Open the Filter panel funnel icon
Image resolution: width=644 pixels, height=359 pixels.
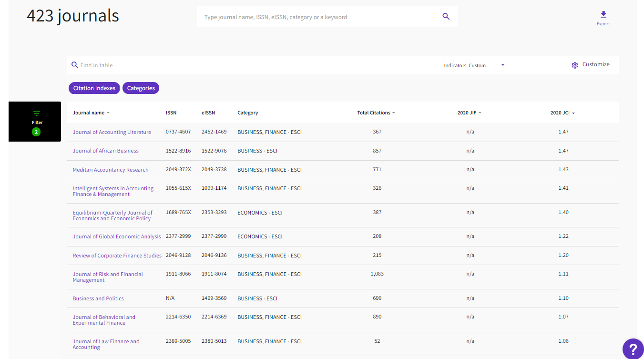pos(37,114)
